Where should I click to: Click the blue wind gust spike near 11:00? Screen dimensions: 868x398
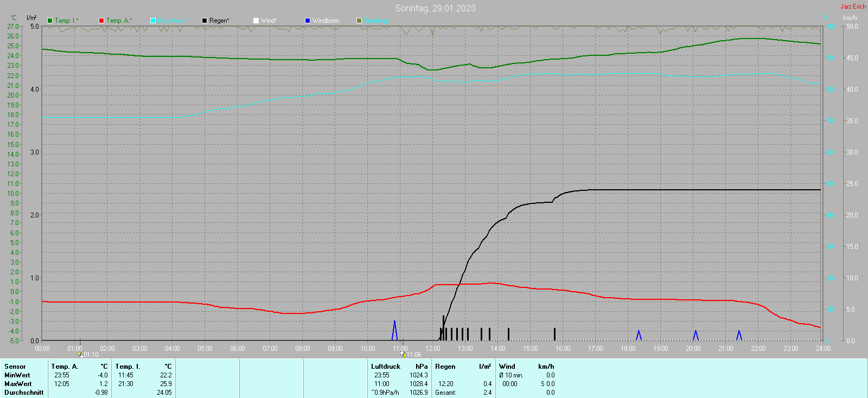pos(394,331)
